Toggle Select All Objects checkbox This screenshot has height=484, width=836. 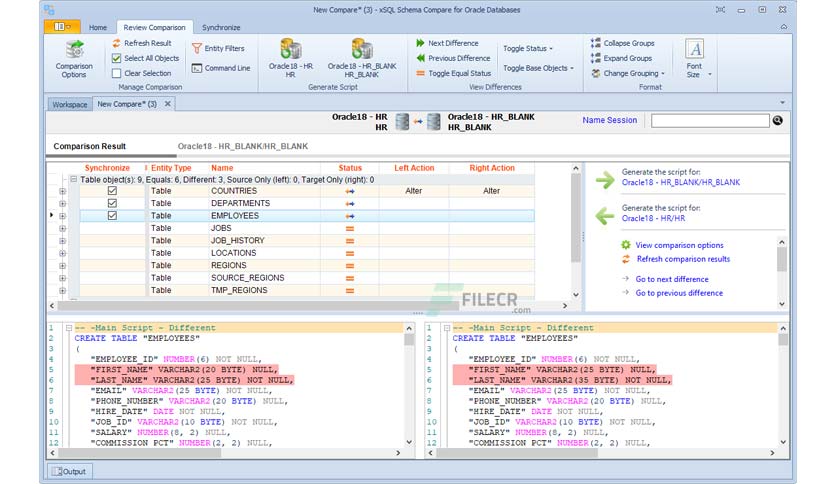coord(116,59)
